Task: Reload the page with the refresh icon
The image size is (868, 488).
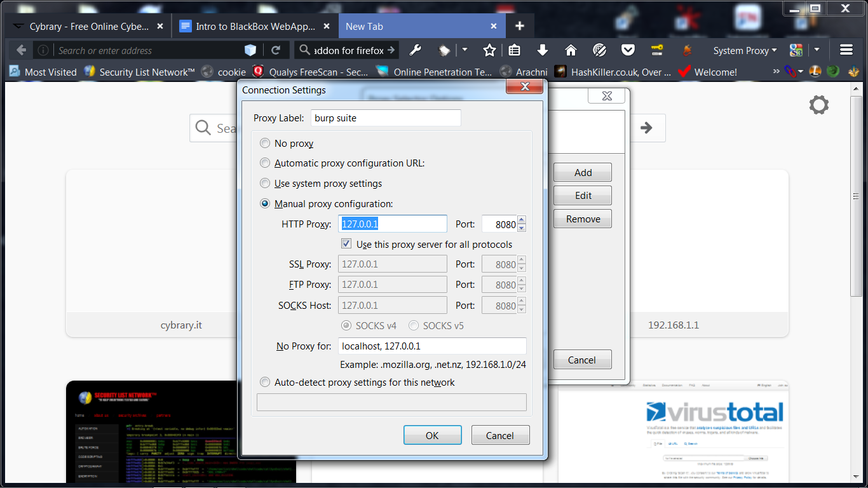Action: [x=276, y=50]
